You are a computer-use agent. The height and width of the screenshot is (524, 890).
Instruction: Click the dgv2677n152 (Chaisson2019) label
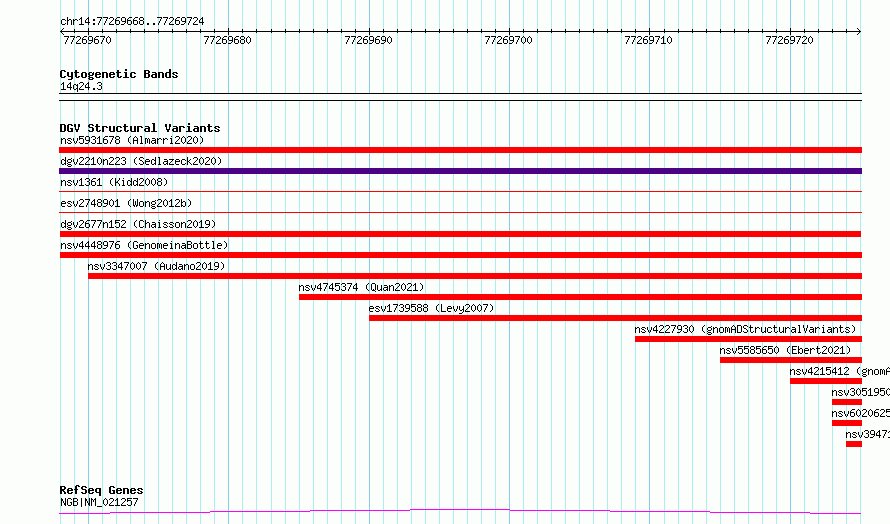138,224
